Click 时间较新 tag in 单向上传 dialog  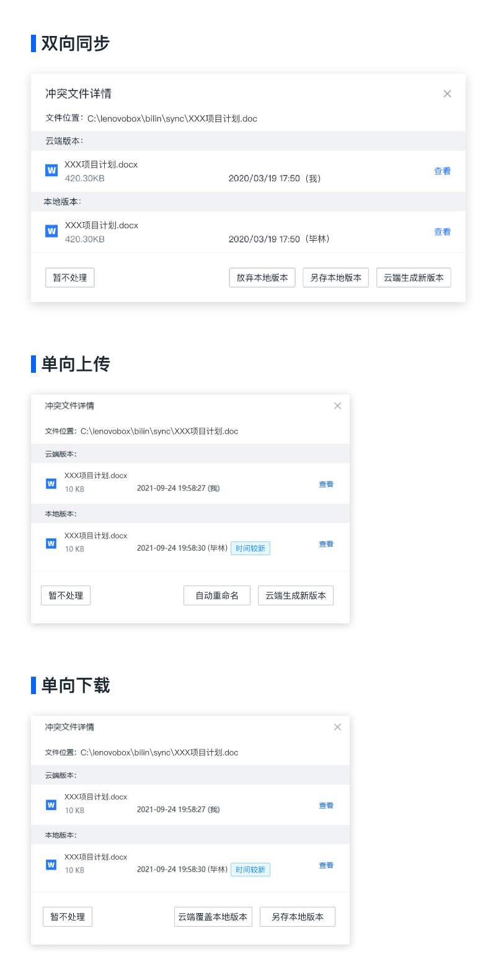[250, 548]
